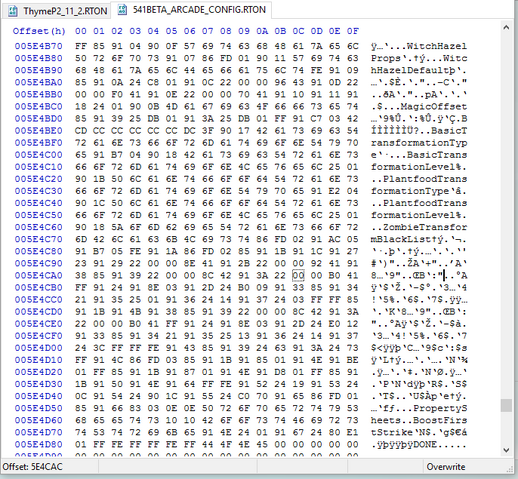Screen dimensions: 518x479
Task: Click the 0F column header
Action: 353,31
